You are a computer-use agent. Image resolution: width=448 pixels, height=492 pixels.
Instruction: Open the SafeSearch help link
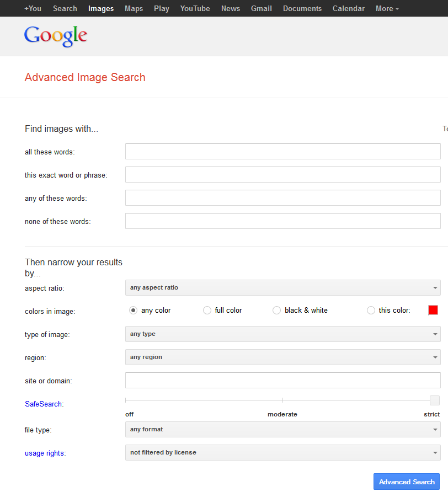pos(44,404)
